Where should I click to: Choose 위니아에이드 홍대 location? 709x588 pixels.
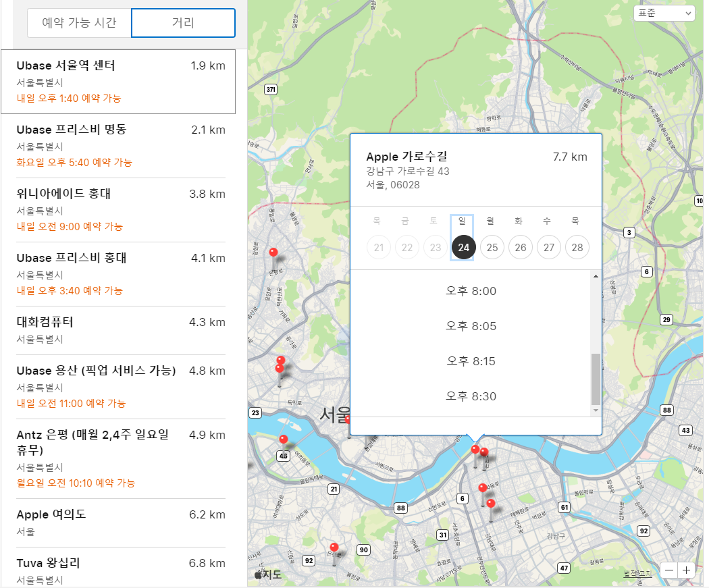point(121,210)
